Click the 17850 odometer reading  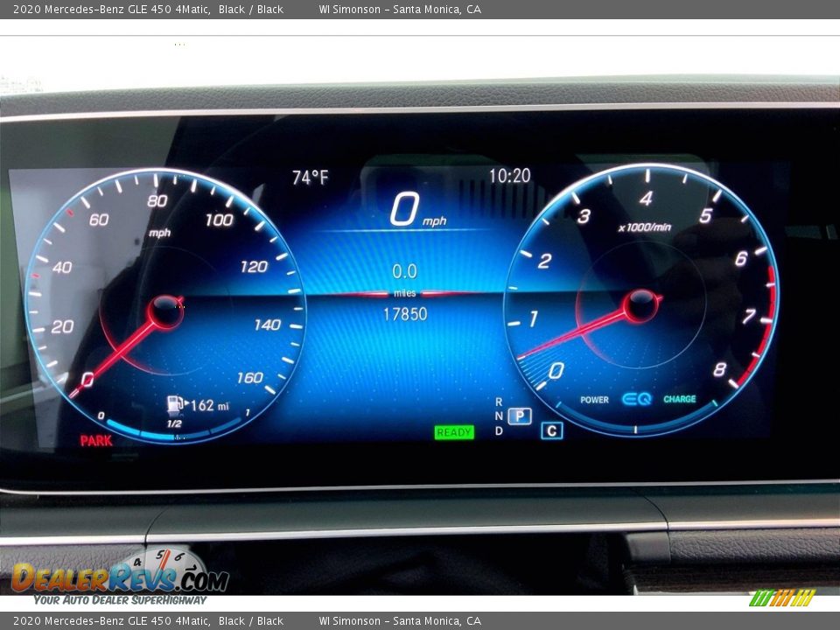point(405,314)
